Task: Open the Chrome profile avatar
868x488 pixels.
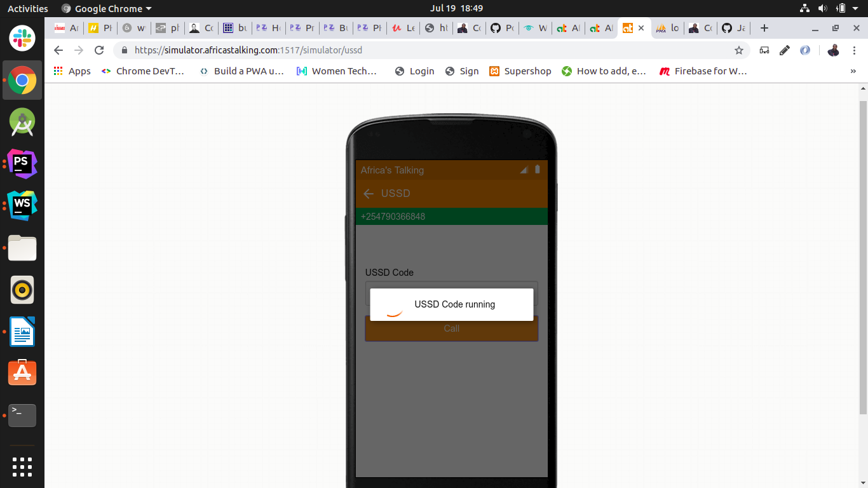Action: pyautogui.click(x=833, y=50)
